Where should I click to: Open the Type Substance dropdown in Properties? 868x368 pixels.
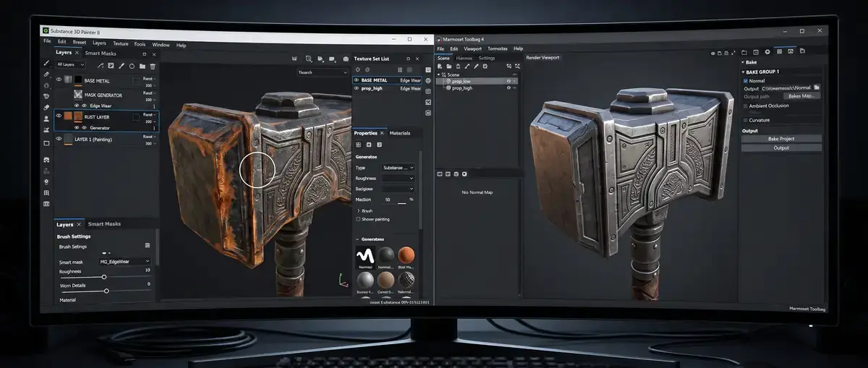coord(398,168)
